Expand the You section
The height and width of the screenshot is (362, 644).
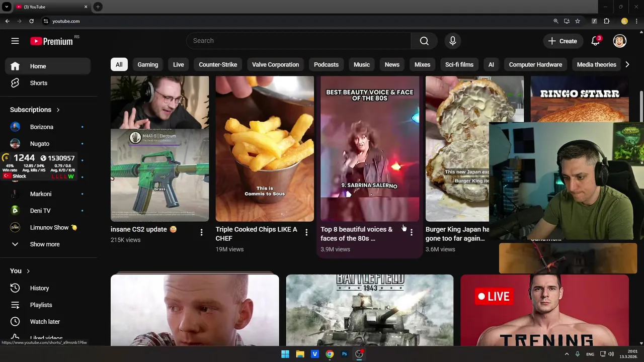coord(20,271)
